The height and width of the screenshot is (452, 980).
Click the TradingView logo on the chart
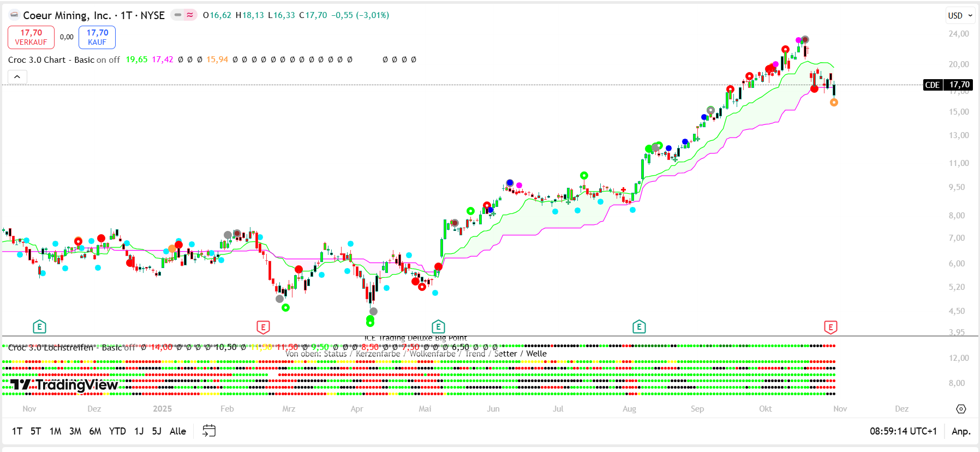[x=64, y=385]
